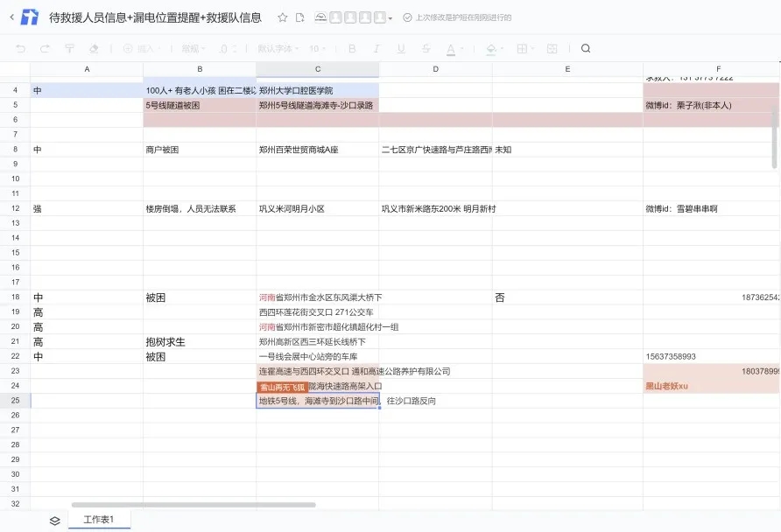This screenshot has width=781, height=532.
Task: Click the orange collaborator cursor tag
Action: click(x=283, y=387)
